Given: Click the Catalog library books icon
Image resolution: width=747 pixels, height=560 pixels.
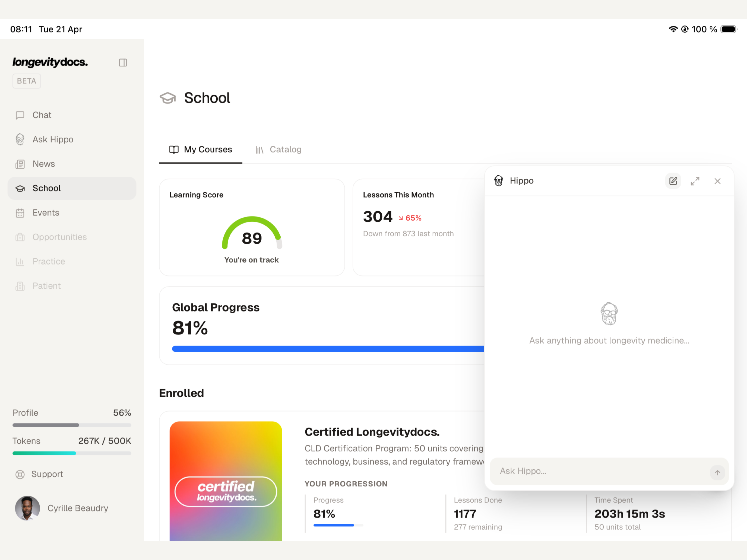Looking at the screenshot, I should 259,150.
